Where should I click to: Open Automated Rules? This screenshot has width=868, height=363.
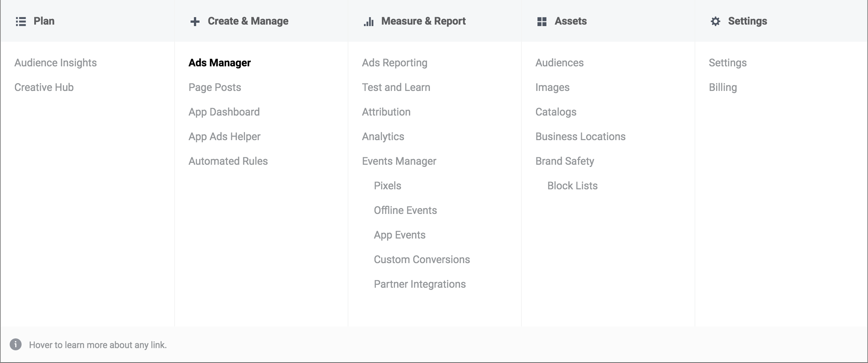tap(228, 161)
